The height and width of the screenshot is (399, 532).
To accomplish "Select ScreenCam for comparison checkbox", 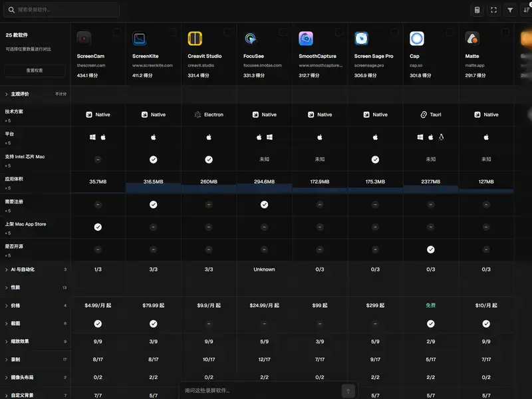I will click(x=117, y=32).
